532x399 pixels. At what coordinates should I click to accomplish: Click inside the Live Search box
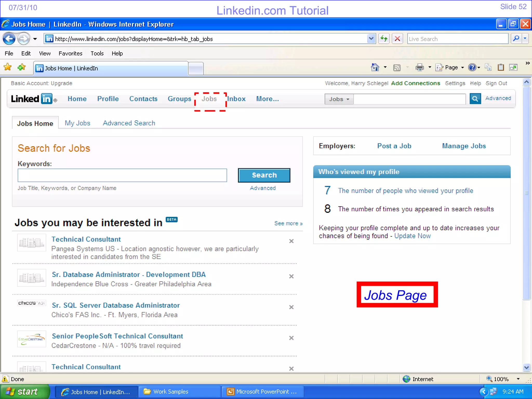coord(457,39)
